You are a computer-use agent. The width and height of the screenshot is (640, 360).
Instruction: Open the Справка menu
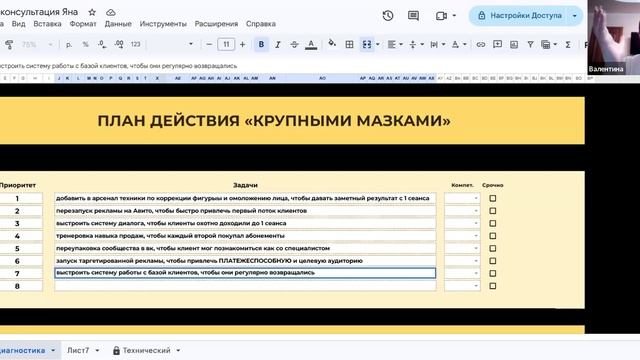pyautogui.click(x=261, y=24)
